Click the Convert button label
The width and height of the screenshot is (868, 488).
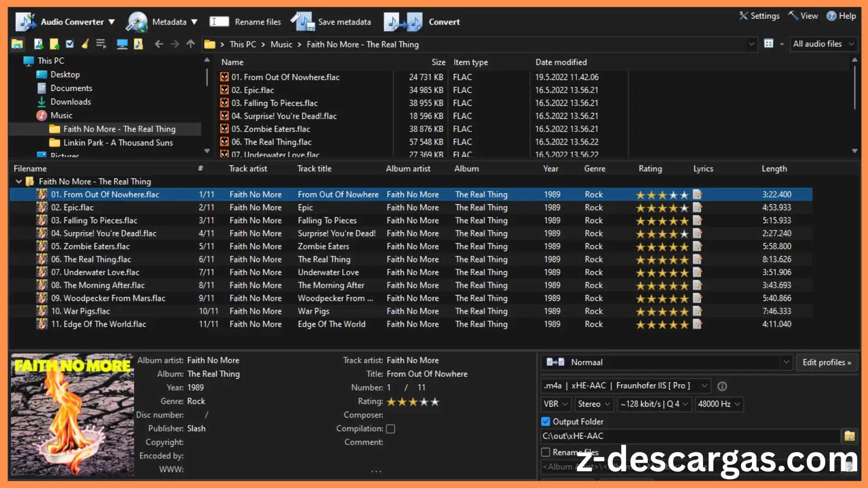click(444, 22)
